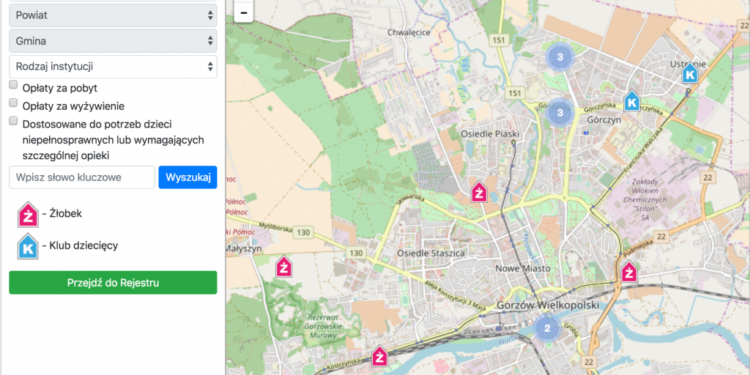Click the Żłobek legend icon

click(28, 214)
